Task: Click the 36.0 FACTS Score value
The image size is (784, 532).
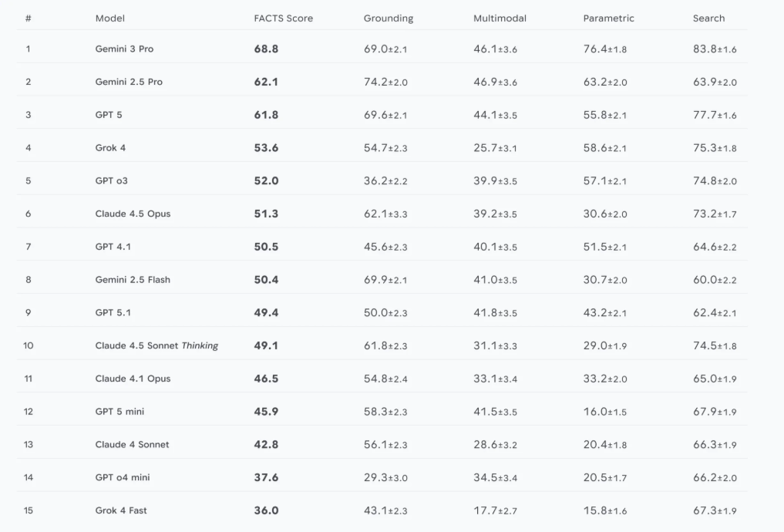Action: pos(266,510)
